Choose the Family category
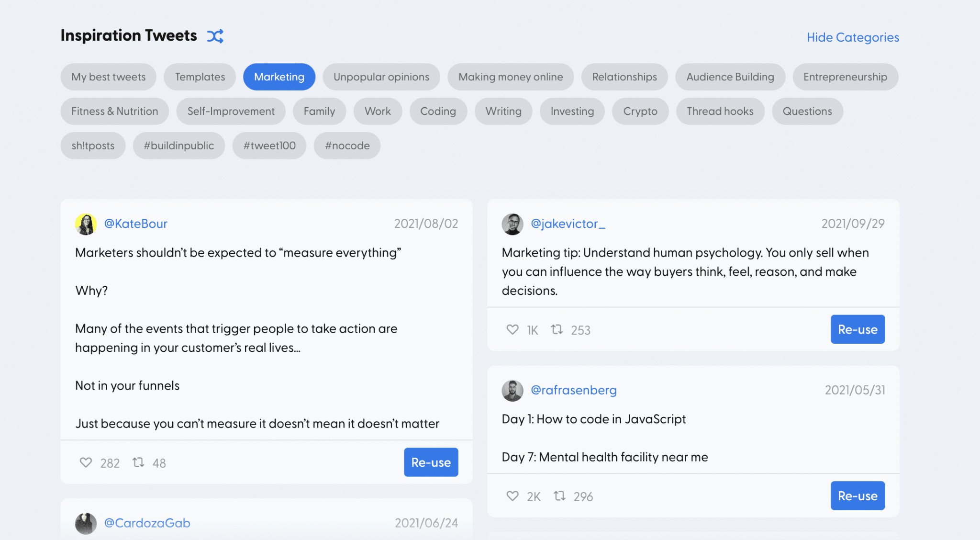 tap(319, 111)
